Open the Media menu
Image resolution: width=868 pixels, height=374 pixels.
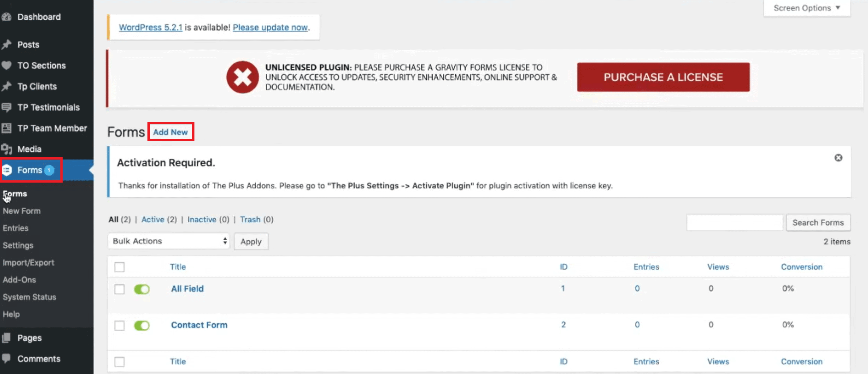[29, 149]
